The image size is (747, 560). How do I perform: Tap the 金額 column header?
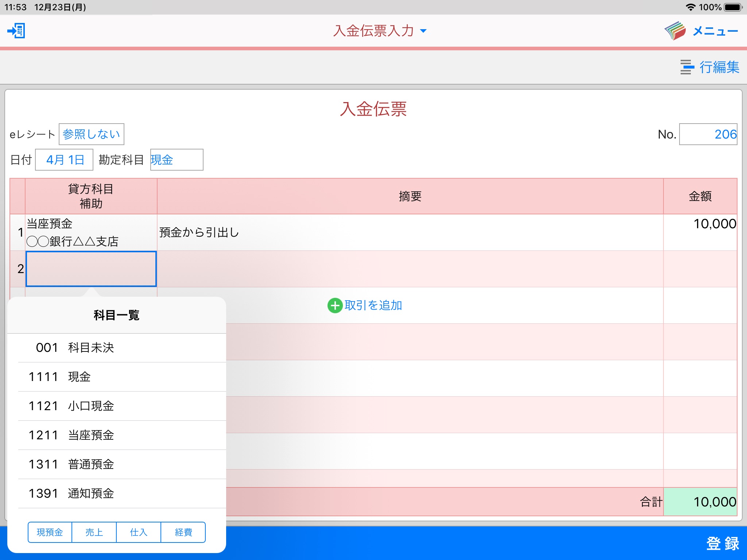700,196
